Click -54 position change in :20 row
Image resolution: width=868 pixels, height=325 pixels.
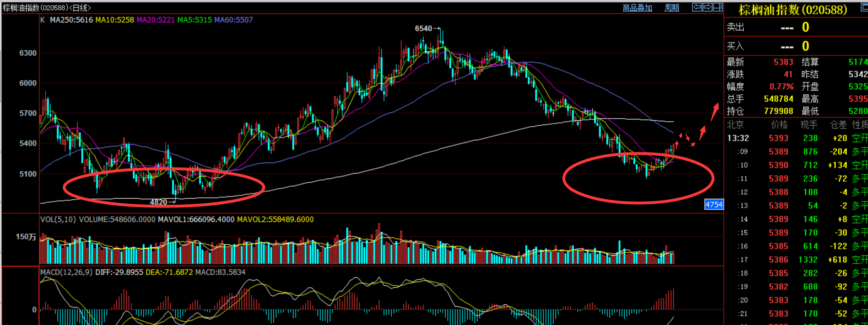tap(841, 300)
